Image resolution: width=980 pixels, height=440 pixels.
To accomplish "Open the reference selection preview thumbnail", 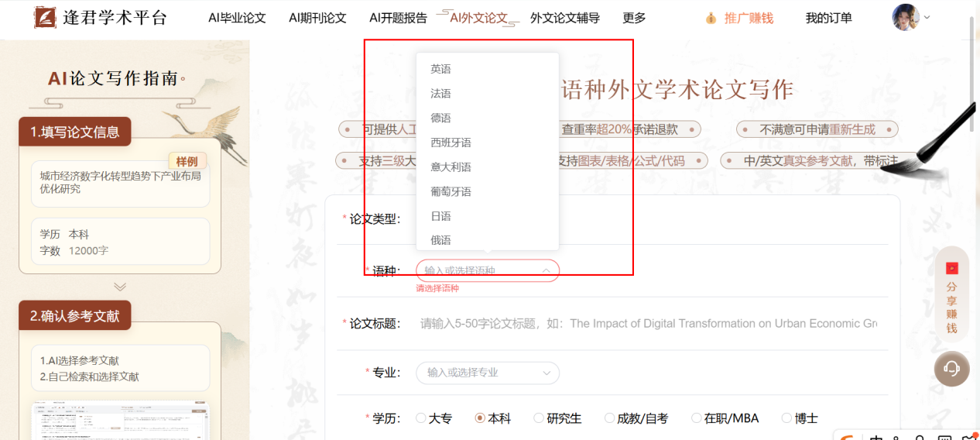I will click(x=120, y=420).
